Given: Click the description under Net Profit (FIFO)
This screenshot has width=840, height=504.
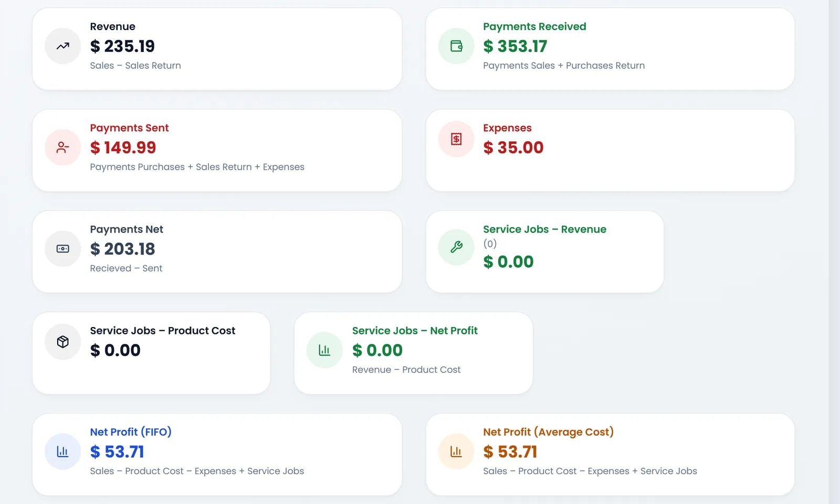Looking at the screenshot, I should coord(197,471).
